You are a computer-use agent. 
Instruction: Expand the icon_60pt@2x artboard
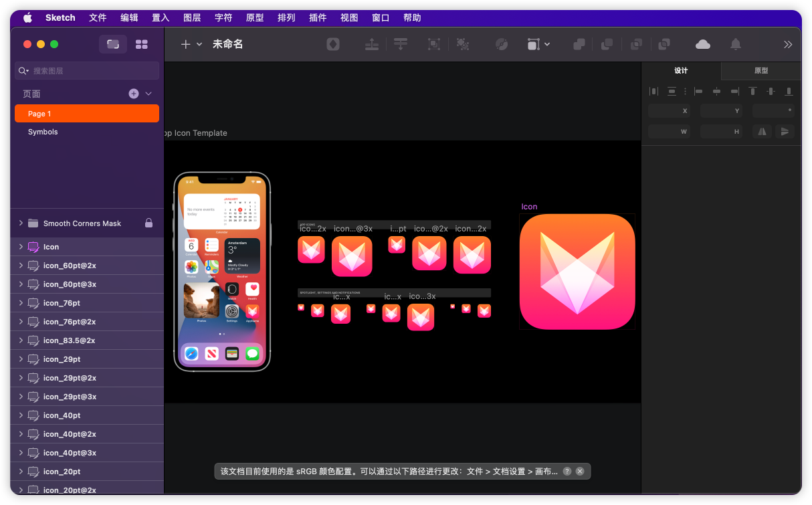(21, 266)
